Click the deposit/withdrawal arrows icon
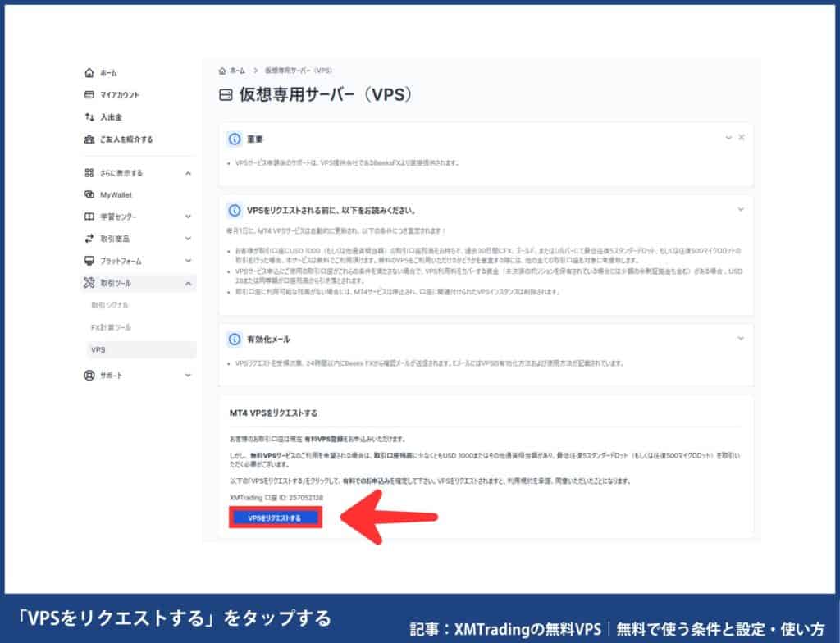 (89, 116)
